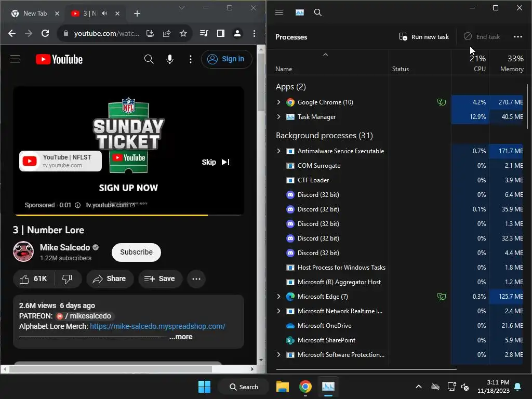
Task: Skip the Sunday Ticket ad
Action: point(216,162)
